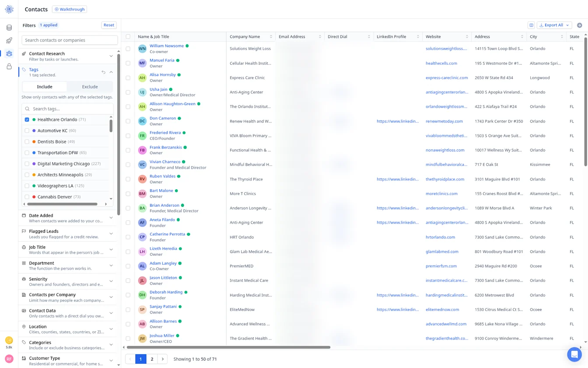Click the green status dot next to Manuel Faria
The image size is (588, 368).
(178, 60)
